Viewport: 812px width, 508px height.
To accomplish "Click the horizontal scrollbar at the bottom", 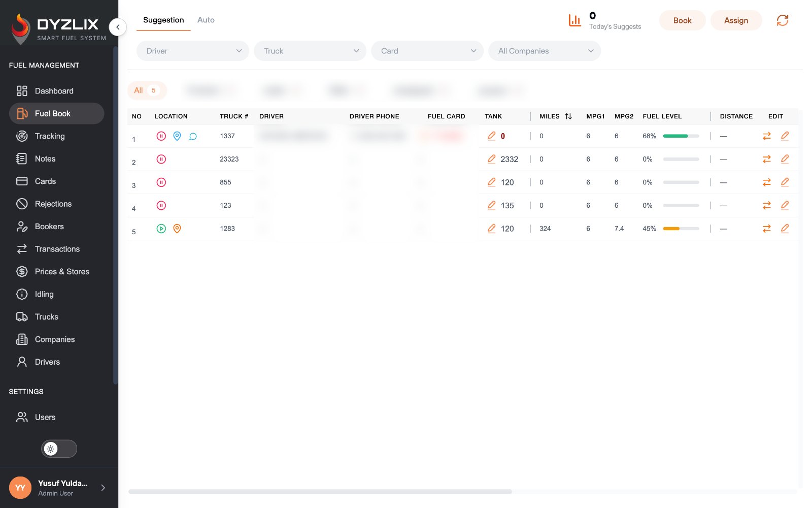I will pos(320,491).
